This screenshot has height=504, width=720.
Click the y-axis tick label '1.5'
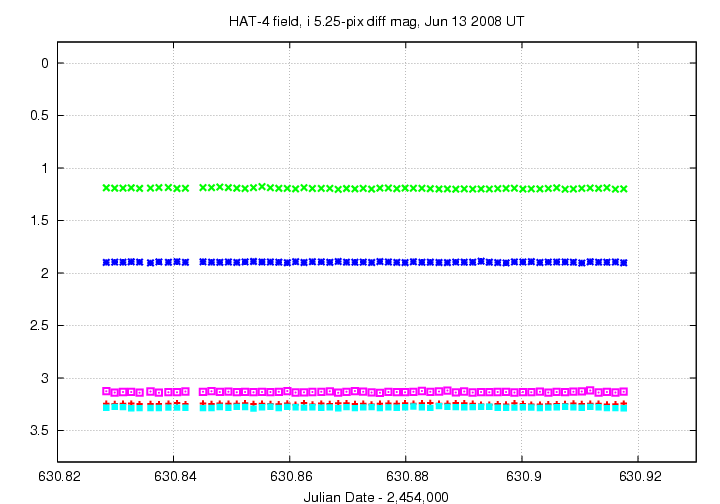click(39, 221)
